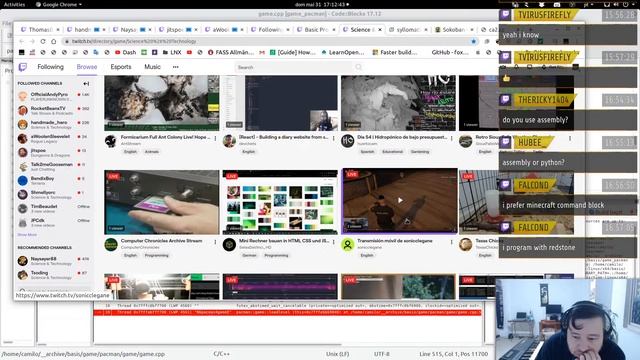Open aWoolenSleevelet channel in sidebar

(x=53, y=138)
